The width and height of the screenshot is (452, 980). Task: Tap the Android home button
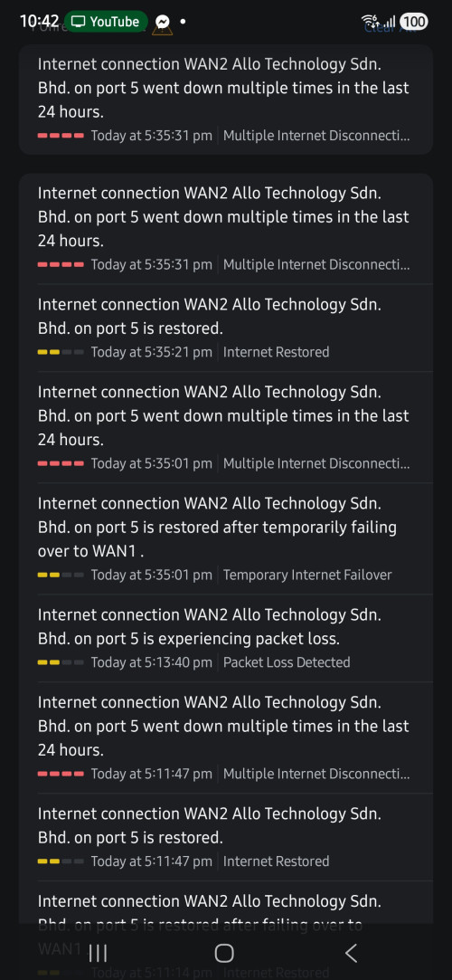tap(224, 953)
